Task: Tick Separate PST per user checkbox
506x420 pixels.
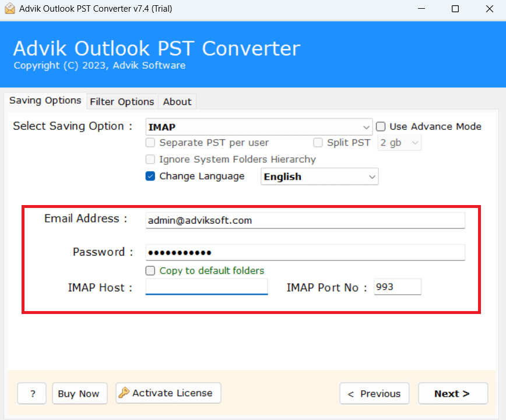Action: pyautogui.click(x=150, y=143)
